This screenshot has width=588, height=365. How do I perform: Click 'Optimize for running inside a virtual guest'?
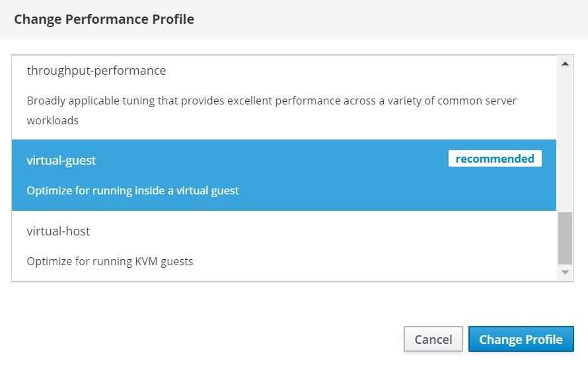click(x=133, y=190)
